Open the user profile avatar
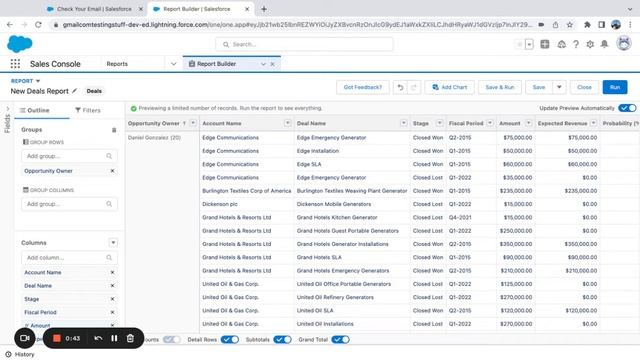Screen dimensions: 640x360 (624, 43)
